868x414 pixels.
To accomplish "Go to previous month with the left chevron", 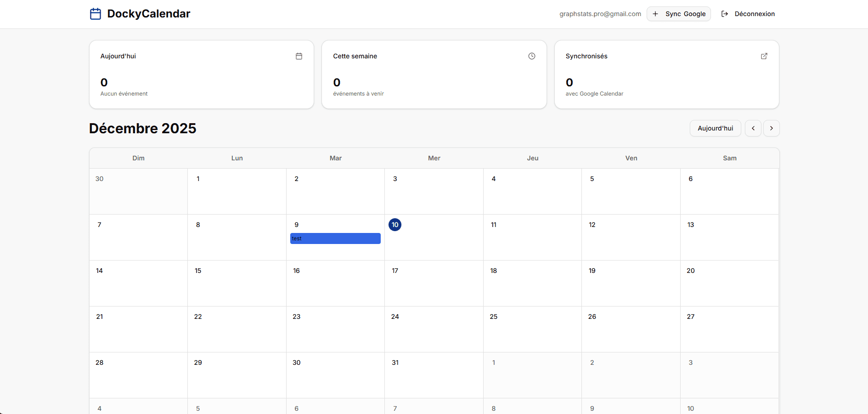I will coord(753,128).
